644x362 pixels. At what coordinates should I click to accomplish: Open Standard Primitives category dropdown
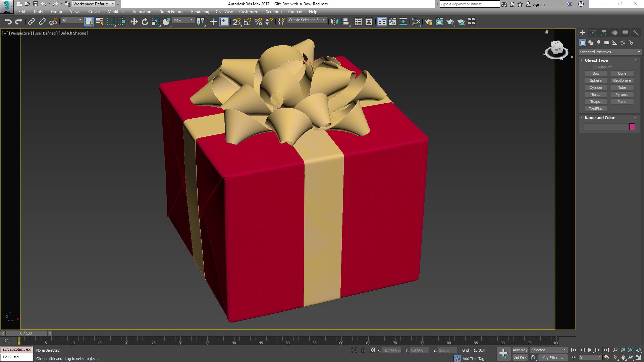(610, 52)
